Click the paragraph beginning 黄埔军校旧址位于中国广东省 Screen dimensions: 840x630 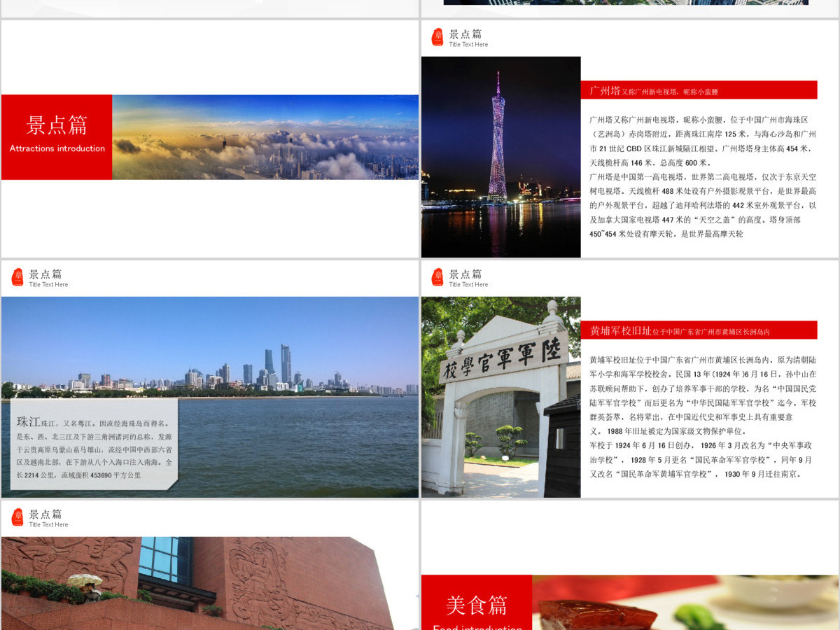pyautogui.click(x=702, y=395)
